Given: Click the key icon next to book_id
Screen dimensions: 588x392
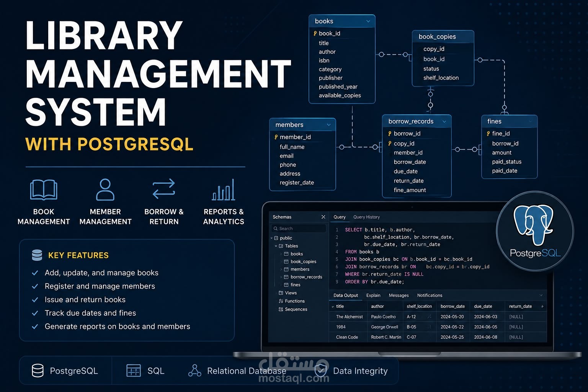Looking at the screenshot, I should pos(315,33).
